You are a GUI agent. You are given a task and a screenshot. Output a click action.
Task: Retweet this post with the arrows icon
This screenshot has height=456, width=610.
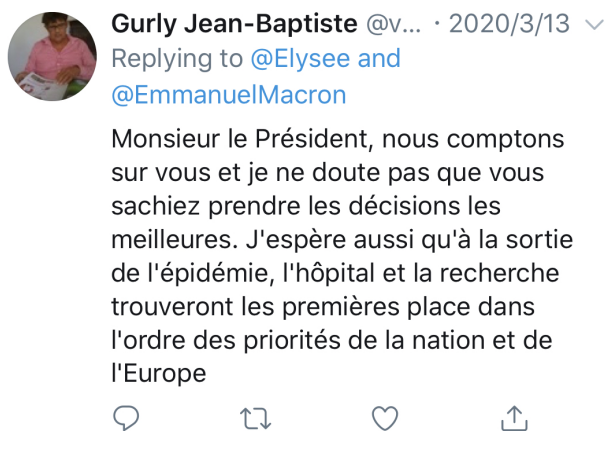tap(254, 416)
